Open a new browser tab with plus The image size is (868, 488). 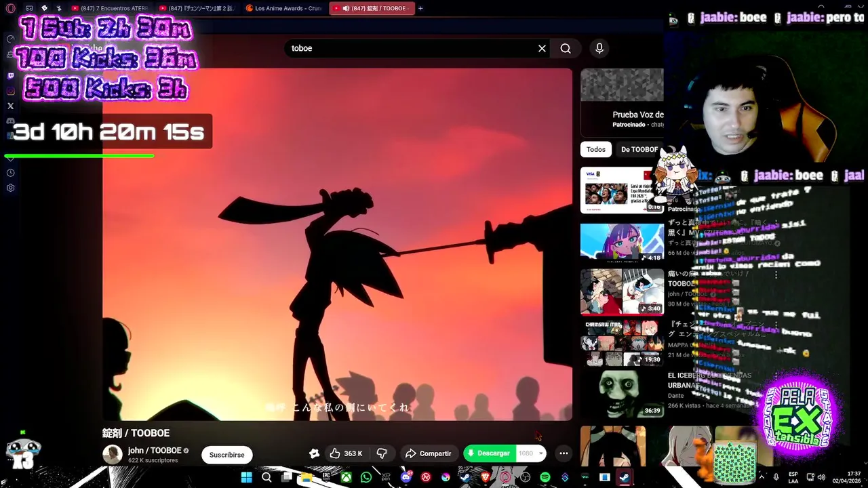[x=420, y=8]
